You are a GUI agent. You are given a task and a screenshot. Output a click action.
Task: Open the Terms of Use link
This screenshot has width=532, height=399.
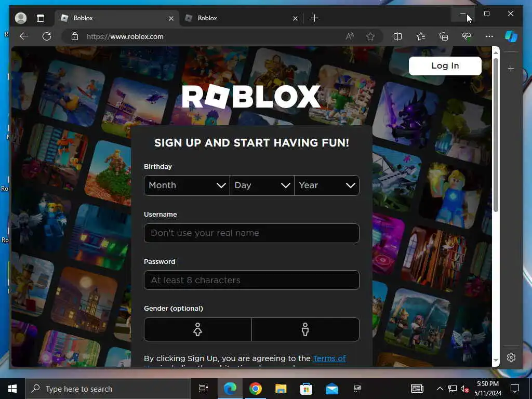point(329,358)
